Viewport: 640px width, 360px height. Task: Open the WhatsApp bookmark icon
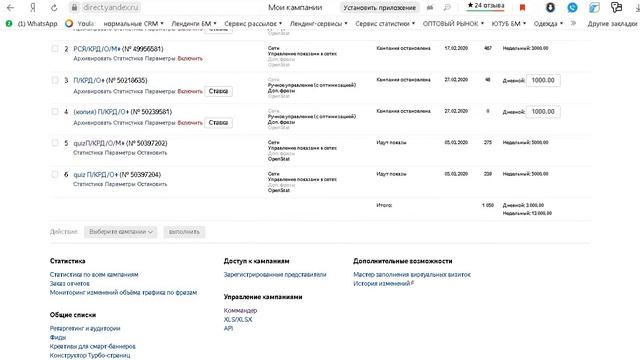coord(9,24)
